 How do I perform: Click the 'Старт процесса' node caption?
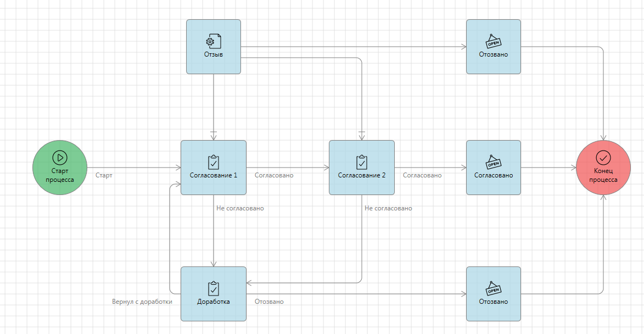click(60, 175)
